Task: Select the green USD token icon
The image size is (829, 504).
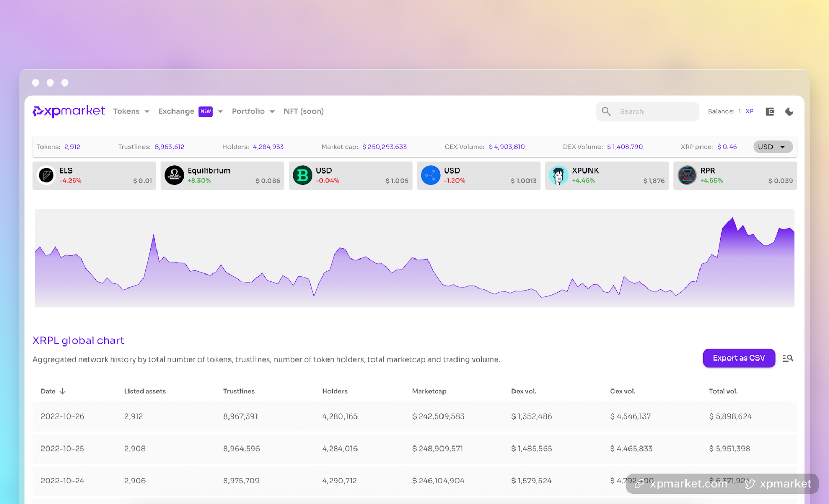Action: pyautogui.click(x=303, y=175)
